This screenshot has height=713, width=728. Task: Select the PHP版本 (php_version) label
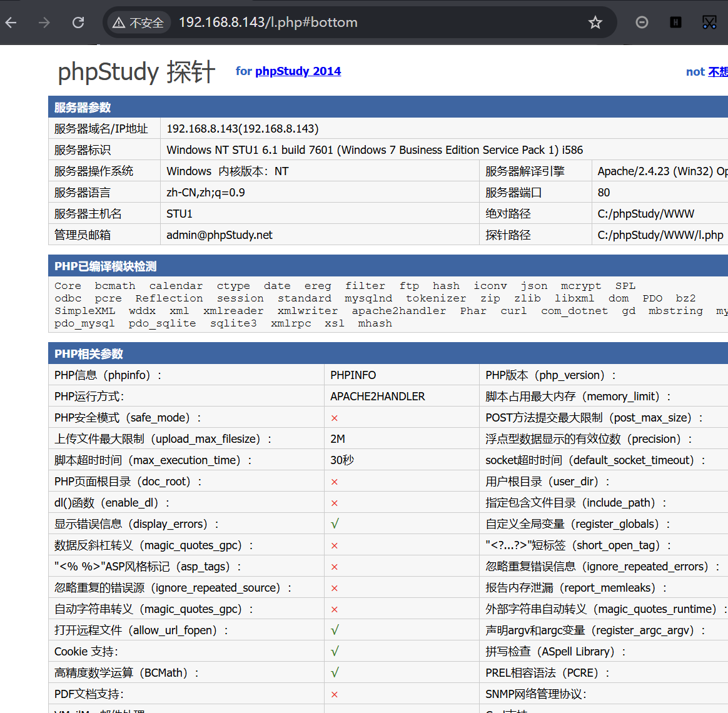point(550,375)
